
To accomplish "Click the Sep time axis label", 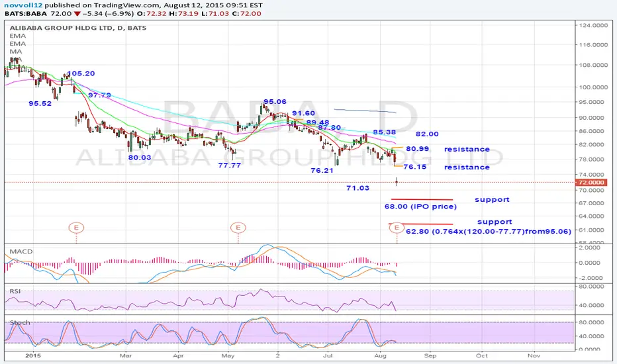I will tap(430, 356).
